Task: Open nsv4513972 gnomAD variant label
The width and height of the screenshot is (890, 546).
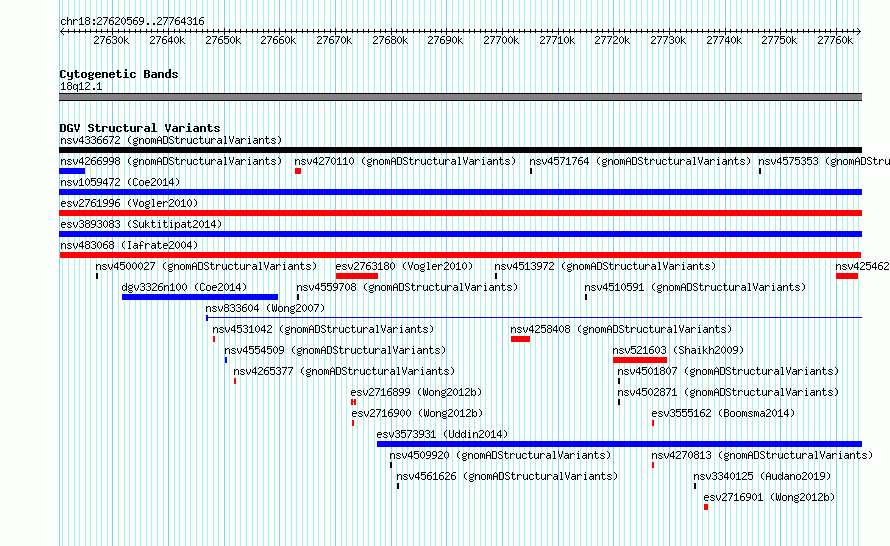Action: tap(605, 266)
